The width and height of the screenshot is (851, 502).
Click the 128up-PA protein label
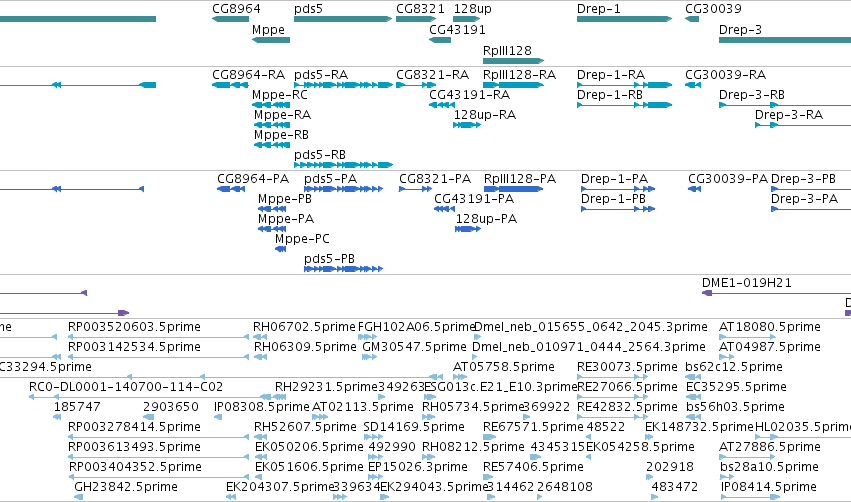[486, 219]
